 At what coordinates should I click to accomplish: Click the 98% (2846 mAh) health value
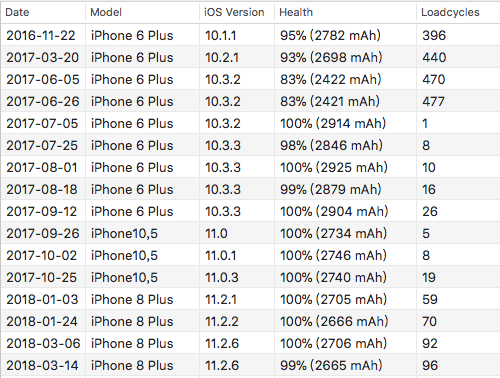[x=331, y=145]
